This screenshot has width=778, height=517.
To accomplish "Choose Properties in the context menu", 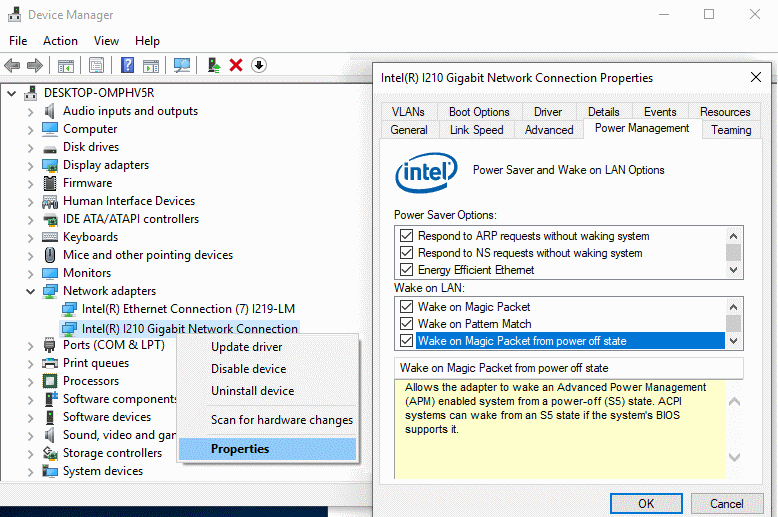I will [267, 449].
